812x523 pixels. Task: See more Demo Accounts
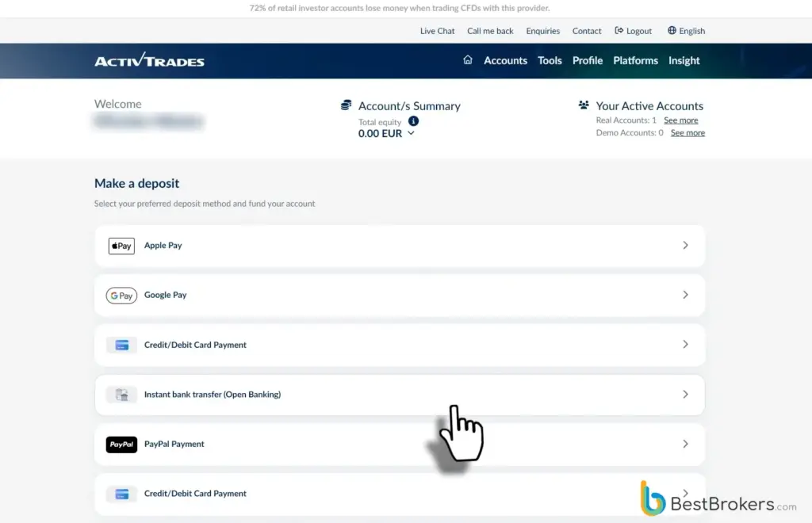(688, 132)
